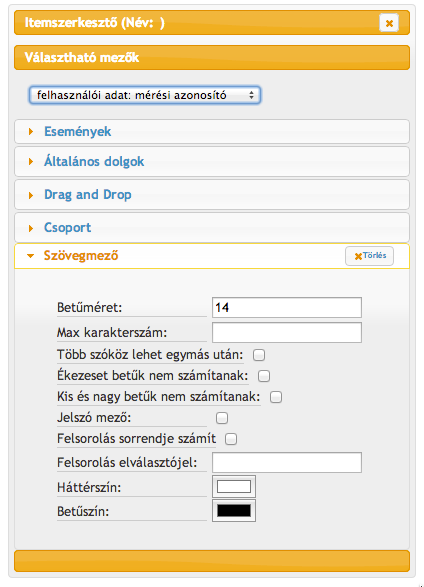Check Kis és nagy betűk nem számítanak
Image resolution: width=424 pixels, height=587 pixels.
pos(276,397)
